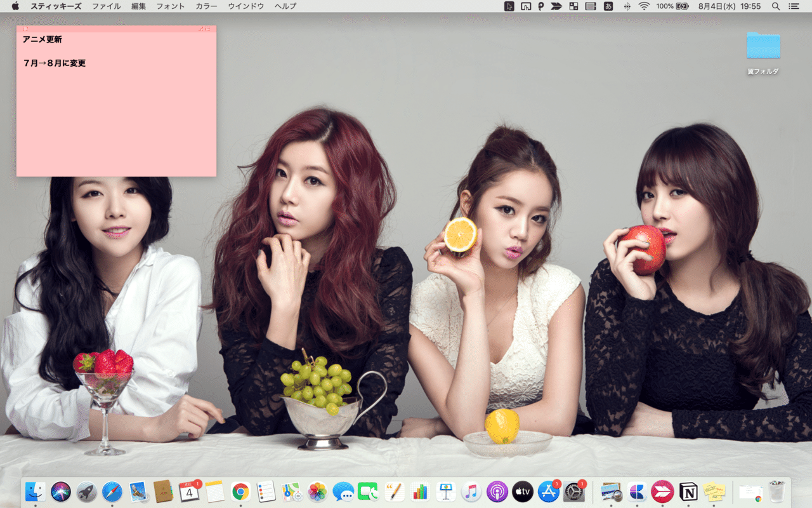Open Reminders list icon in dock
The image size is (812, 508).
coord(266,491)
